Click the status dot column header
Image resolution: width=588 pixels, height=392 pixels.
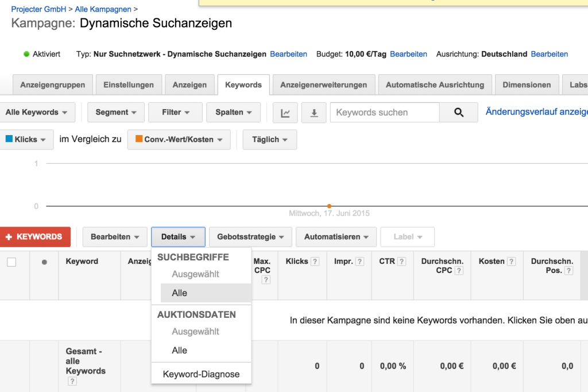tap(44, 262)
